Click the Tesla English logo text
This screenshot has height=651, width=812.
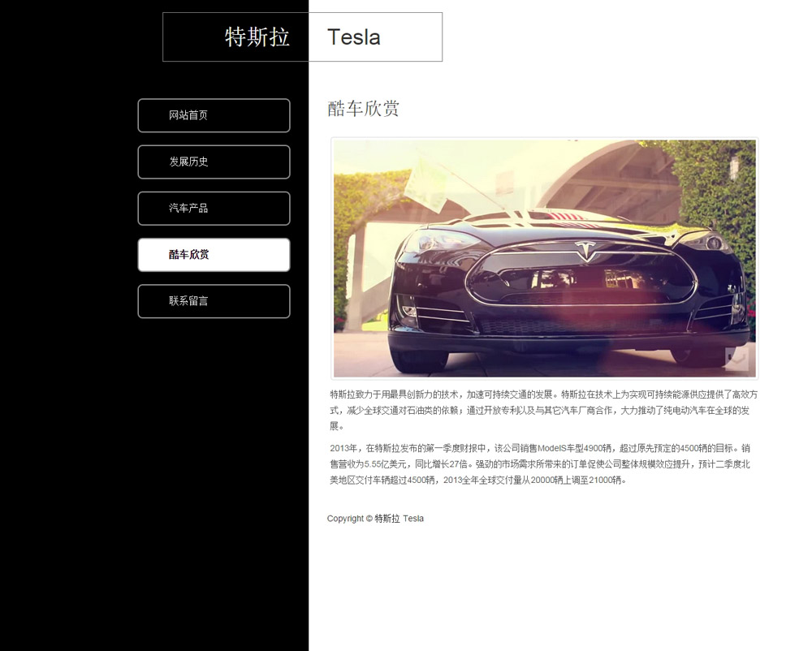tap(354, 37)
